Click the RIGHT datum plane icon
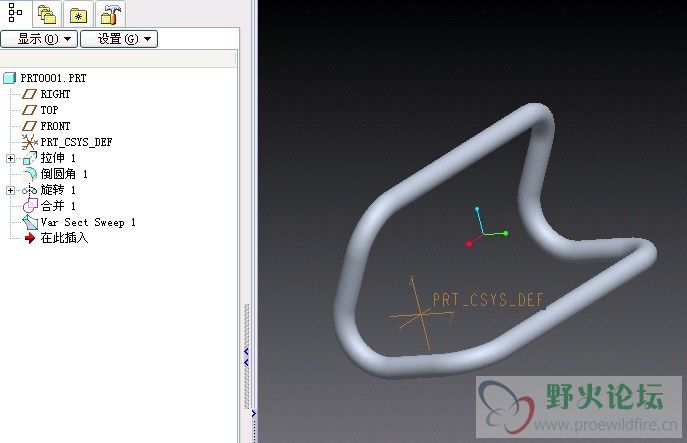The height and width of the screenshot is (443, 687). [x=29, y=94]
